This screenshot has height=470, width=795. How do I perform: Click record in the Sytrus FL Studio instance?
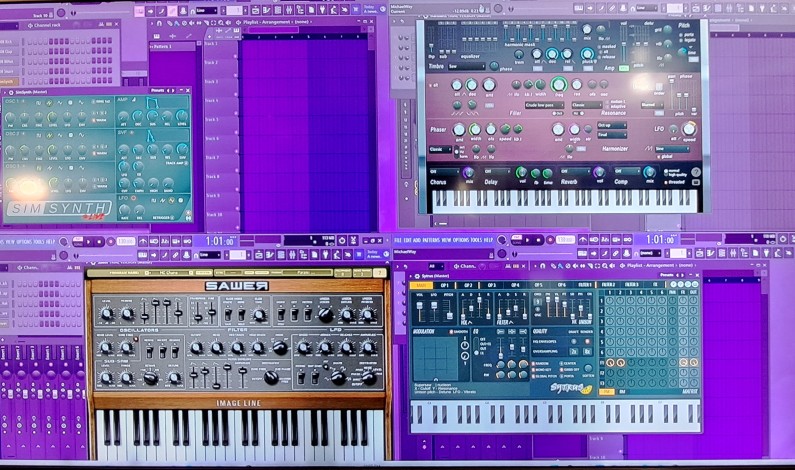(x=550, y=240)
